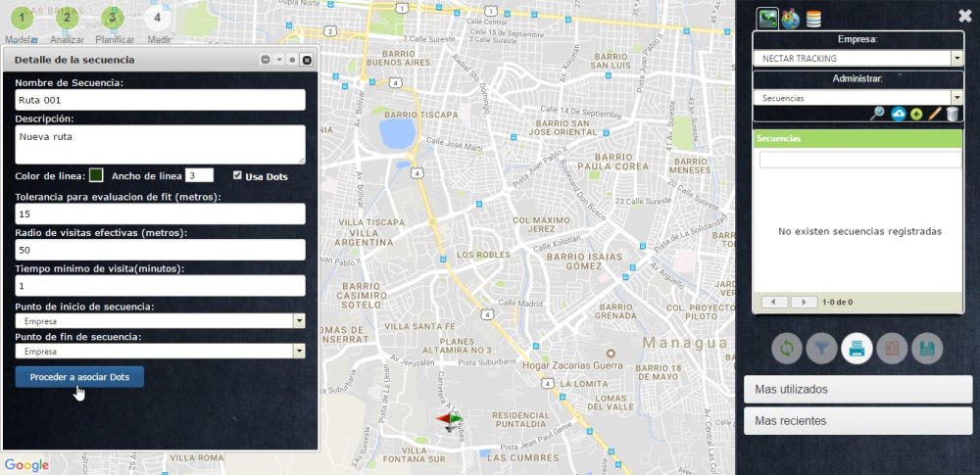Click the floppy disk save icon

click(927, 349)
